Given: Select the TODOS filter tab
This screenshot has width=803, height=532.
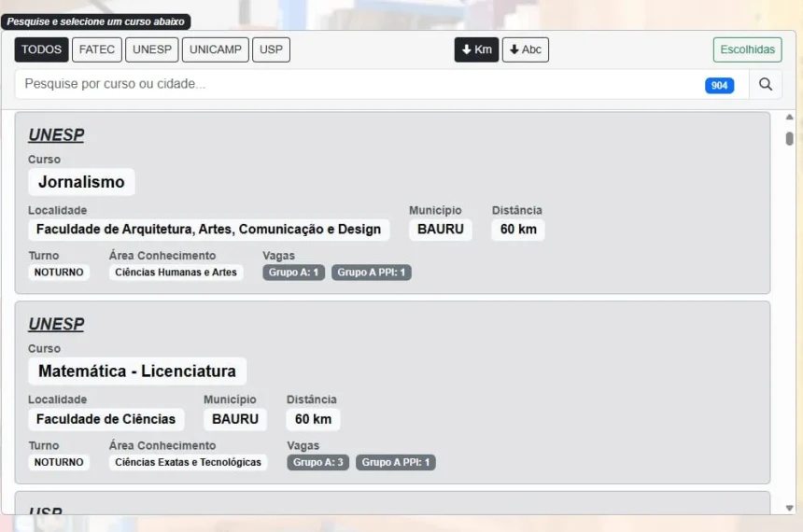Looking at the screenshot, I should point(41,49).
